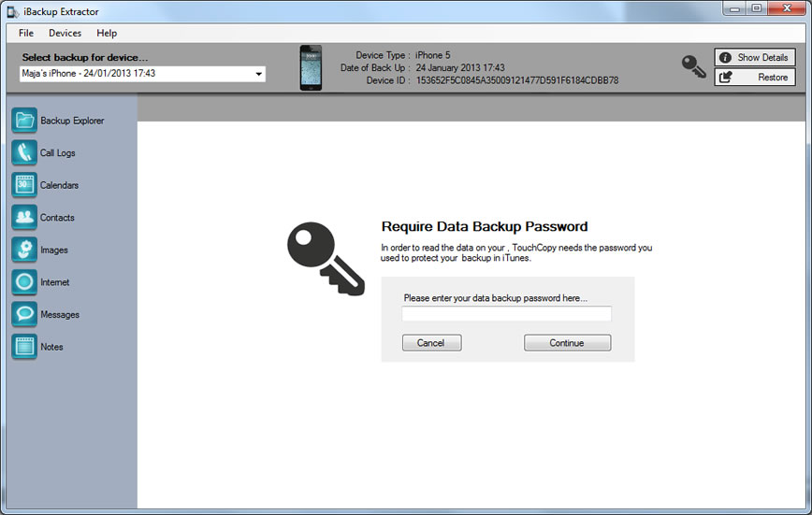This screenshot has width=812, height=515.
Task: Open the Help menu
Action: click(107, 33)
